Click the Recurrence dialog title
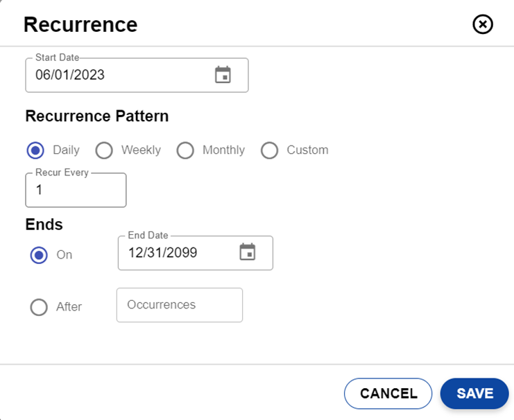 tap(80, 25)
